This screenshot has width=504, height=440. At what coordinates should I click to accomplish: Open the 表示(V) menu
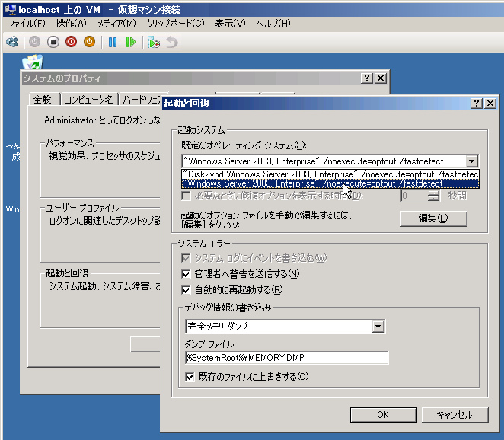(x=230, y=24)
